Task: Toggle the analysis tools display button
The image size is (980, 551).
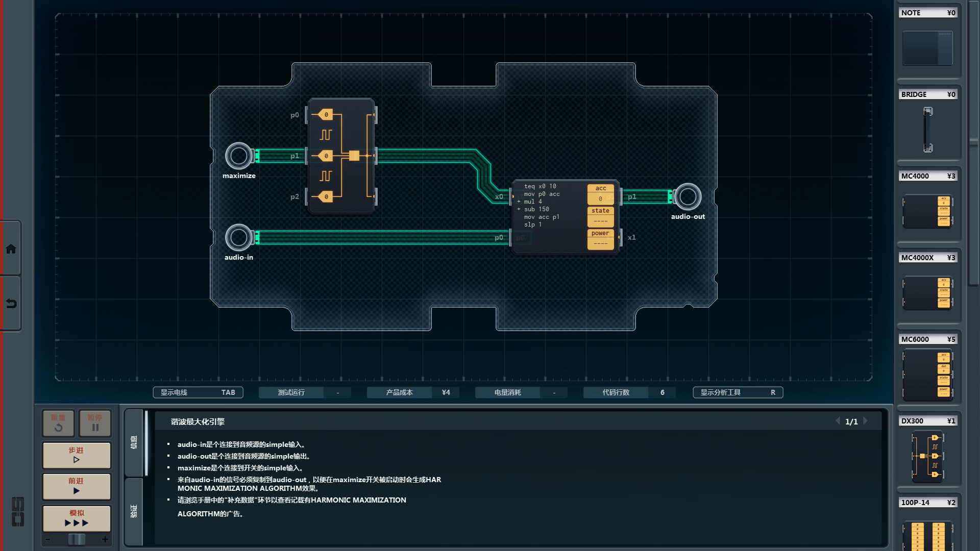Action: 738,392
